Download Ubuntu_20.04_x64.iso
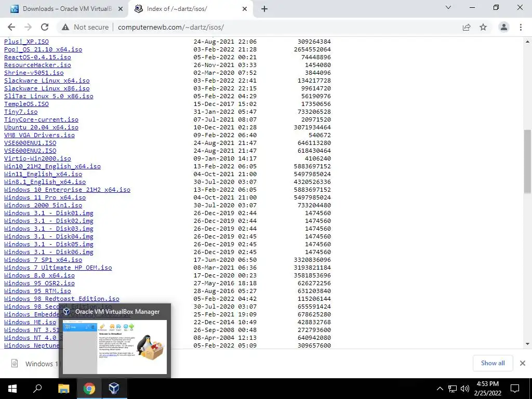Image resolution: width=532 pixels, height=399 pixels. 41,127
